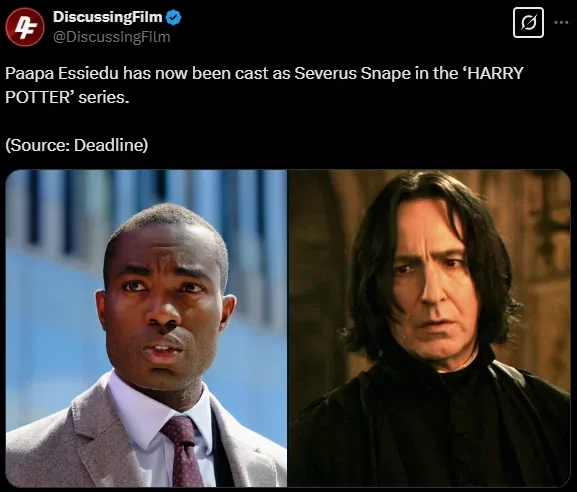Open the DiscussingFilm profile avatar
The width and height of the screenshot is (577, 492).
[x=25, y=27]
